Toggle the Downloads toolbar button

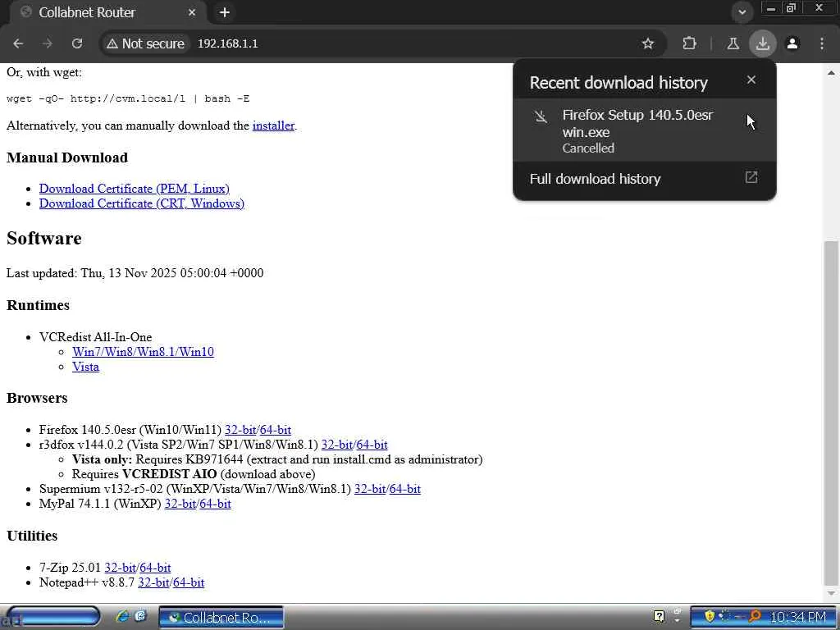[x=762, y=43]
